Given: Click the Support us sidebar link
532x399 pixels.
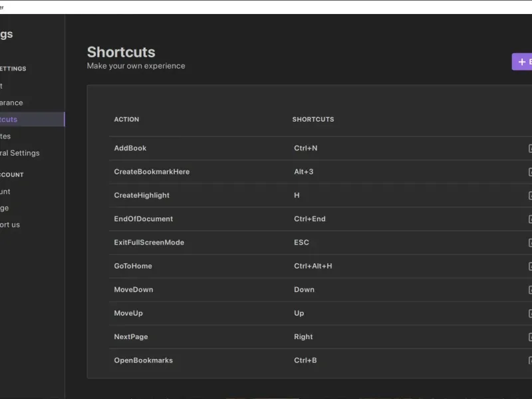Looking at the screenshot, I should (x=10, y=225).
